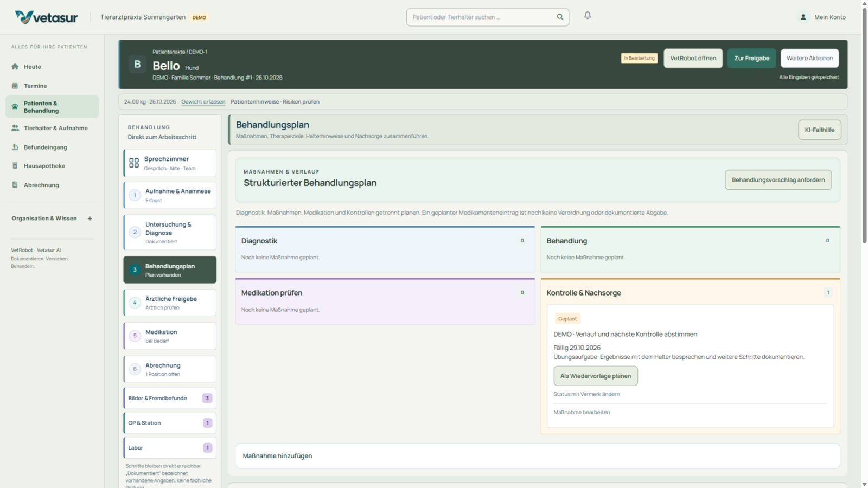Click the Als Wiedervorlage planen button
The width and height of the screenshot is (868, 488).
click(596, 376)
